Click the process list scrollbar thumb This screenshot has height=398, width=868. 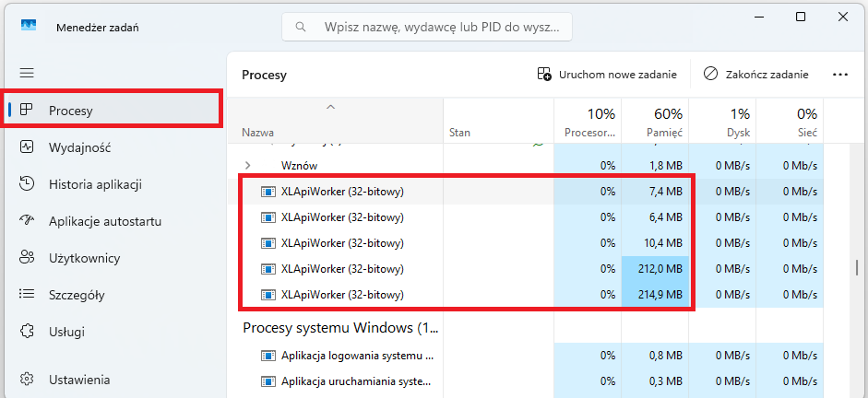(x=859, y=269)
